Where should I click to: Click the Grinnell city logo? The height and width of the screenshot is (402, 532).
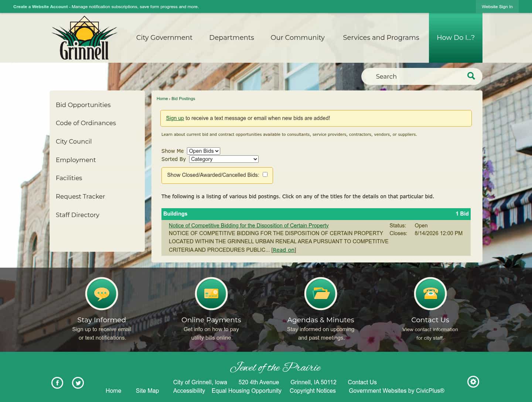84,38
